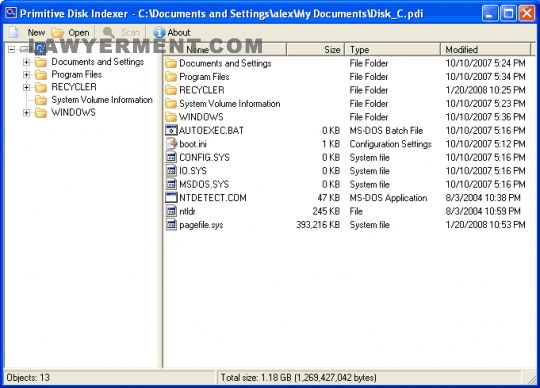Click Documents and Settings folder icon in list
Viewport: 540px width, 388px height.
(171, 63)
